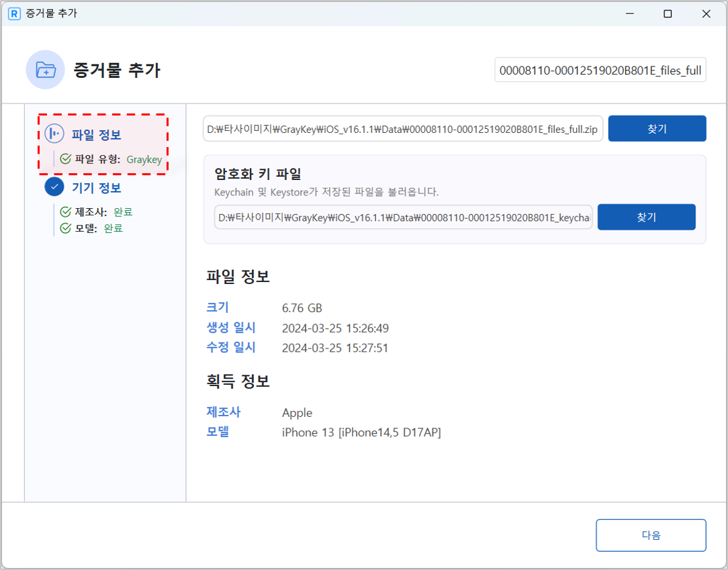This screenshot has width=728, height=570.
Task: Click the Keychain 및 Keystore description text
Action: (x=326, y=192)
